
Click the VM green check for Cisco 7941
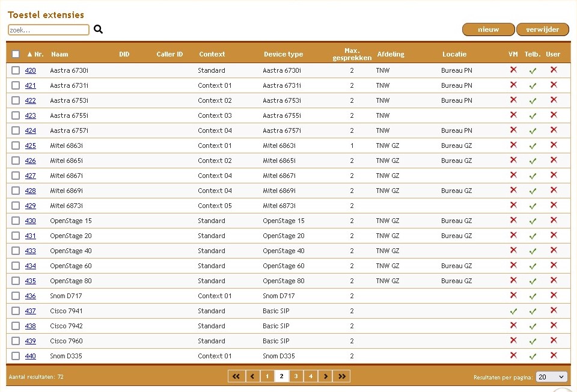click(513, 311)
